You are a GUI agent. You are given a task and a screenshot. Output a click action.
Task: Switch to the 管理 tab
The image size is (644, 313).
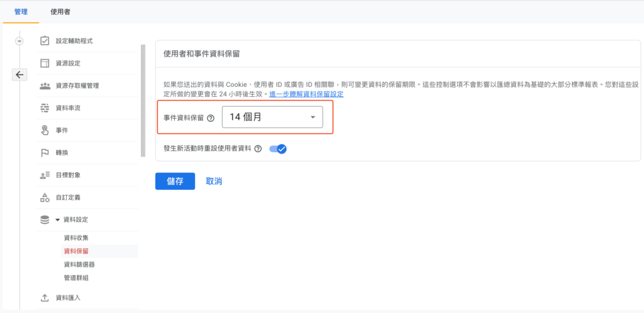coord(21,12)
